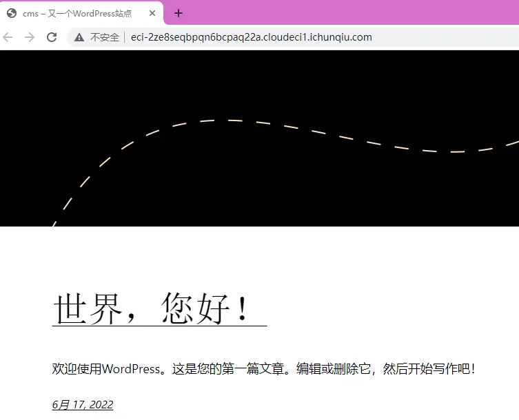Open the 6月 17, 2022 date link
519x420 pixels.
(x=83, y=404)
